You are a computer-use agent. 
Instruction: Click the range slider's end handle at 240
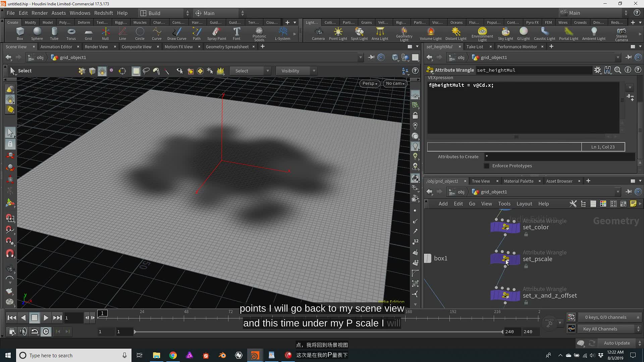click(502, 331)
